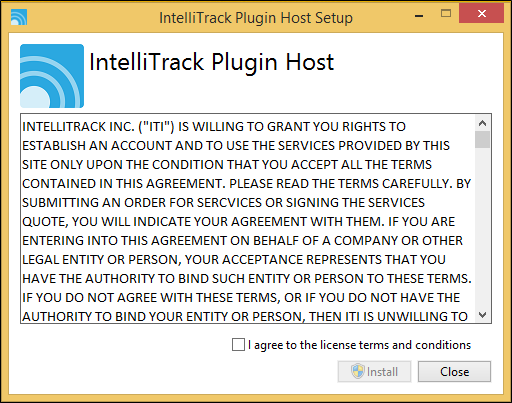The height and width of the screenshot is (403, 512).
Task: Click the license scrollbar up arrow
Action: click(482, 123)
